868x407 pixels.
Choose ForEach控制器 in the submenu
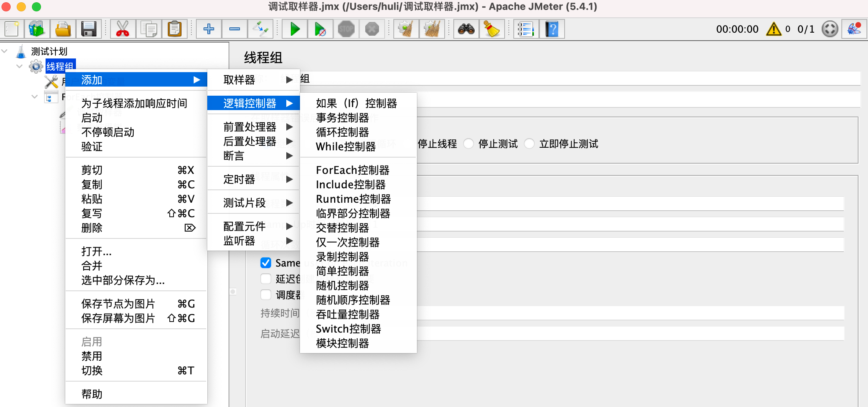click(x=358, y=170)
